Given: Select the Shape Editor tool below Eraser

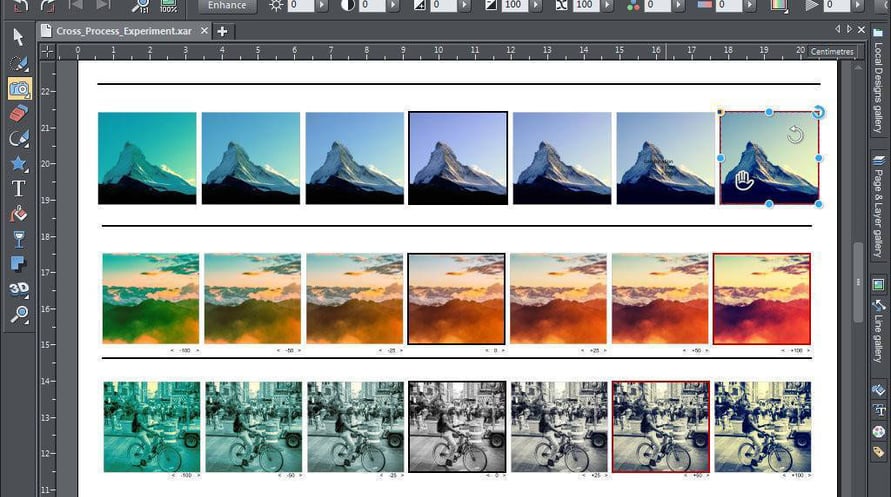Looking at the screenshot, I should (x=19, y=139).
